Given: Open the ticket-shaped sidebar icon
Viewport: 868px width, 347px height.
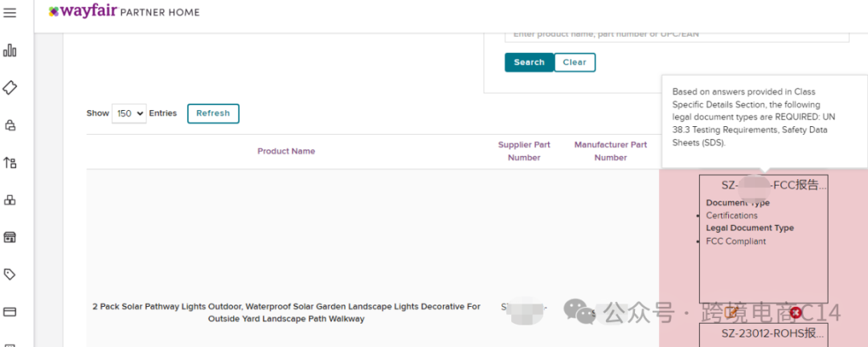Looking at the screenshot, I should 10,88.
